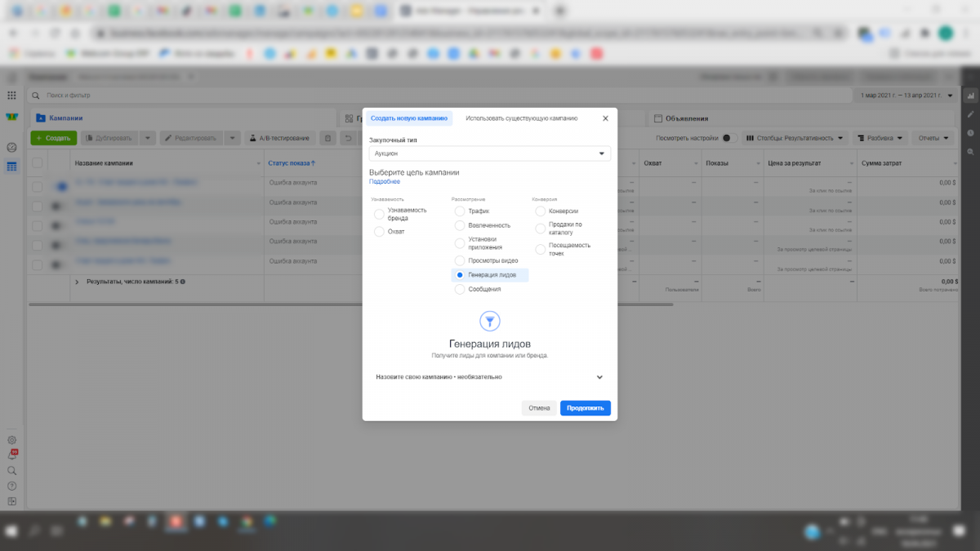This screenshot has width=980, height=551.
Task: Select the Трафик objective
Action: pos(460,211)
